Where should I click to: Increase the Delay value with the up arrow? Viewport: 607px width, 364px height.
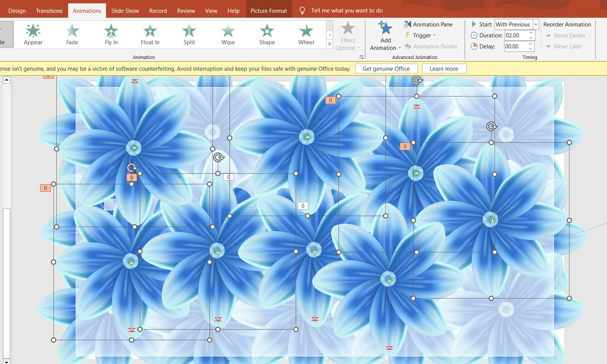pos(531,44)
